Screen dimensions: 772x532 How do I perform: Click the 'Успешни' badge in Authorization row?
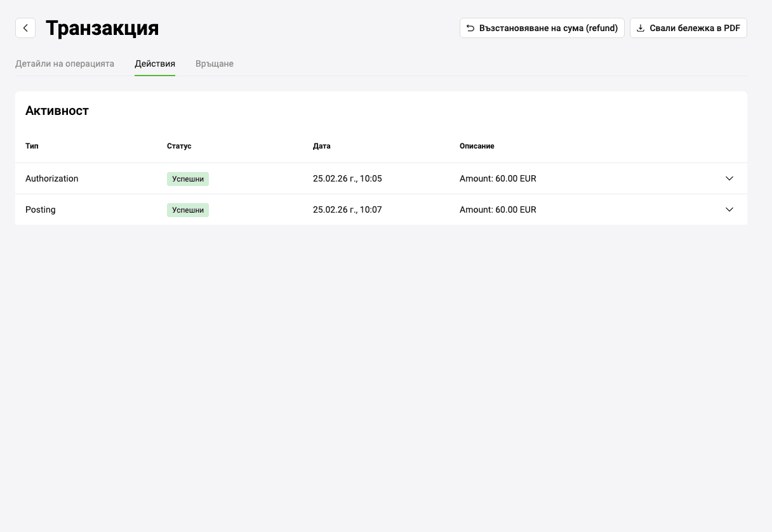click(x=188, y=179)
